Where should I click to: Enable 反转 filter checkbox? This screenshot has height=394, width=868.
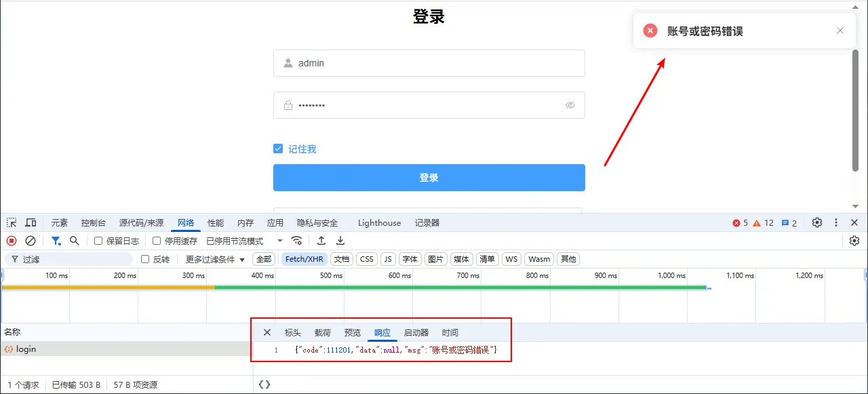(x=144, y=259)
